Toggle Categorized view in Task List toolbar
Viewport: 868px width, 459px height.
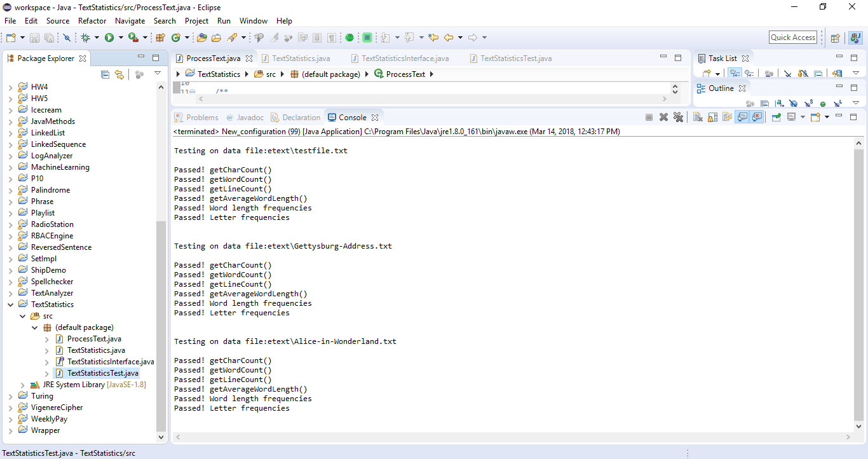[x=735, y=74]
